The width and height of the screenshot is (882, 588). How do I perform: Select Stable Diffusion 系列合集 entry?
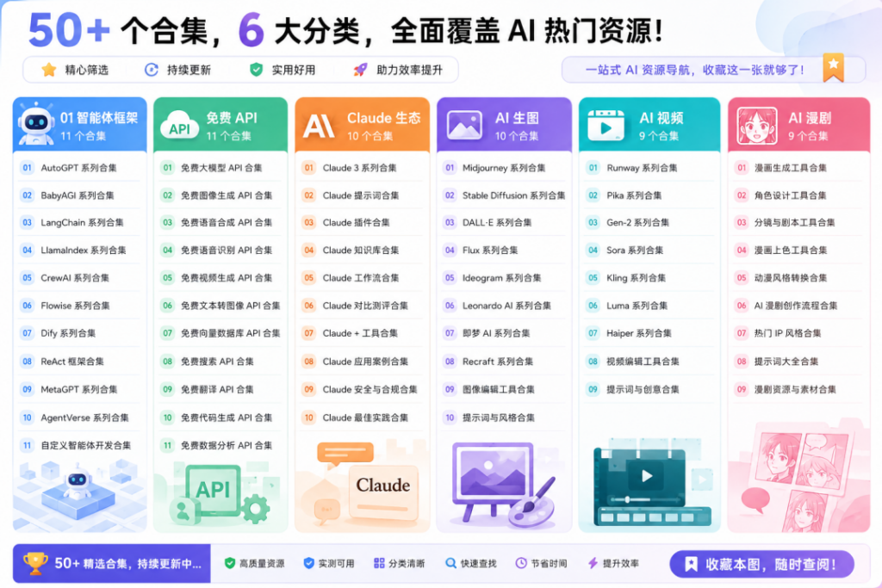click(x=504, y=195)
